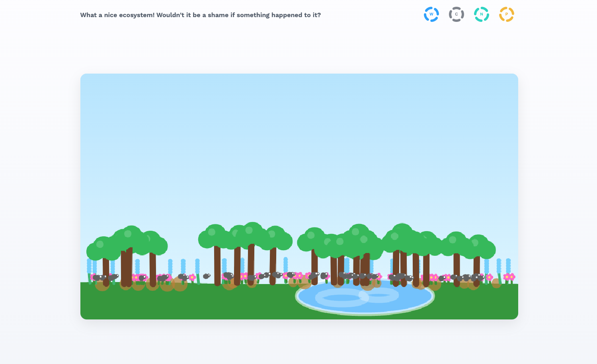Tap the large left ripple ring in pond
Screen dimensions: 597x364
click(341, 298)
